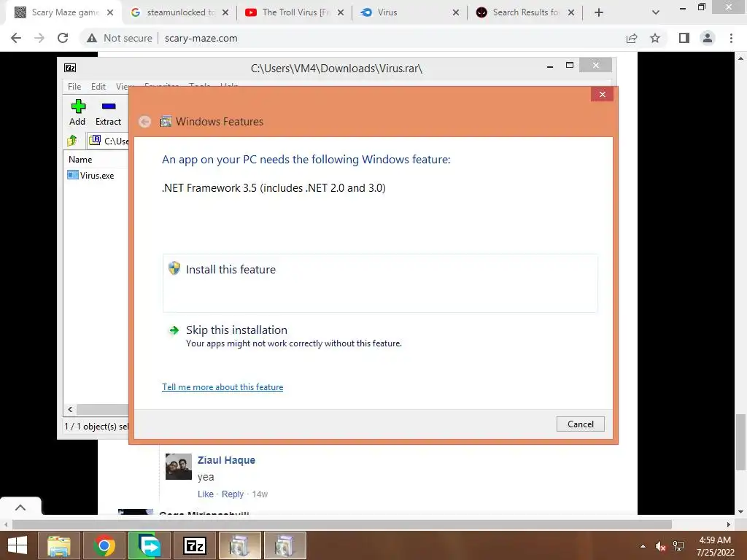Viewport: 747px width, 560px height.
Task: Open the Edit menu in 7-Zip
Action: click(x=98, y=86)
